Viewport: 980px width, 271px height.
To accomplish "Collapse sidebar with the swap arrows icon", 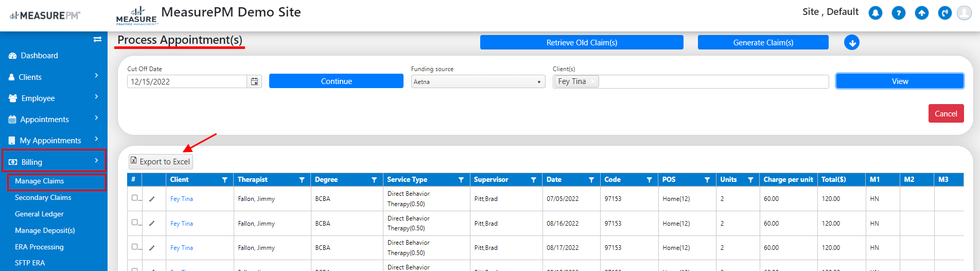I will coord(97,39).
